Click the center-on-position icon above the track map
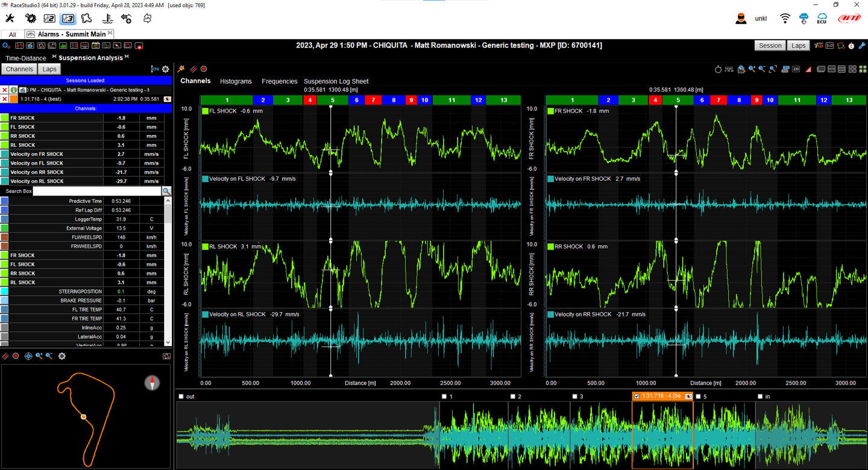This screenshot has height=470, width=868. coord(28,356)
